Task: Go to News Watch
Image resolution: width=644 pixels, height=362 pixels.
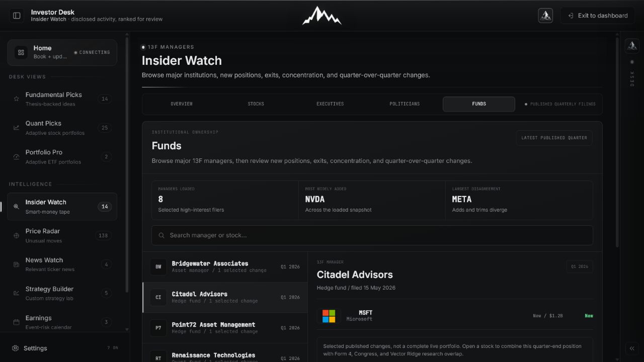Action: tap(62, 264)
